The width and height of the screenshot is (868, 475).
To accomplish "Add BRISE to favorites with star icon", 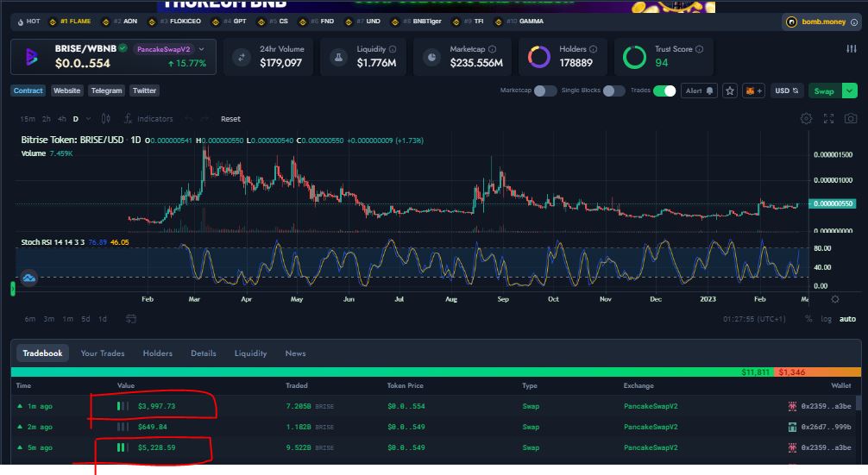I will (730, 91).
